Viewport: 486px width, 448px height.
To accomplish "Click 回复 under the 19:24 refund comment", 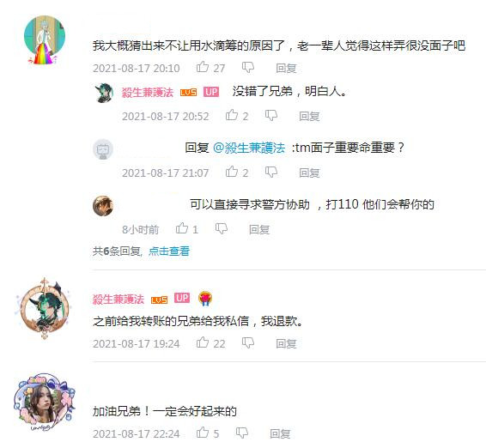I will click(286, 343).
